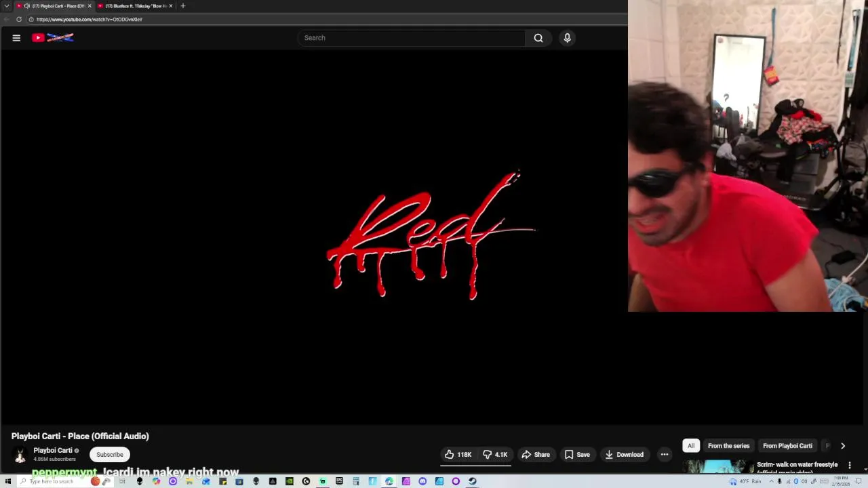The width and height of the screenshot is (868, 488).
Task: Open the clock and date flyout
Action: click(x=841, y=481)
